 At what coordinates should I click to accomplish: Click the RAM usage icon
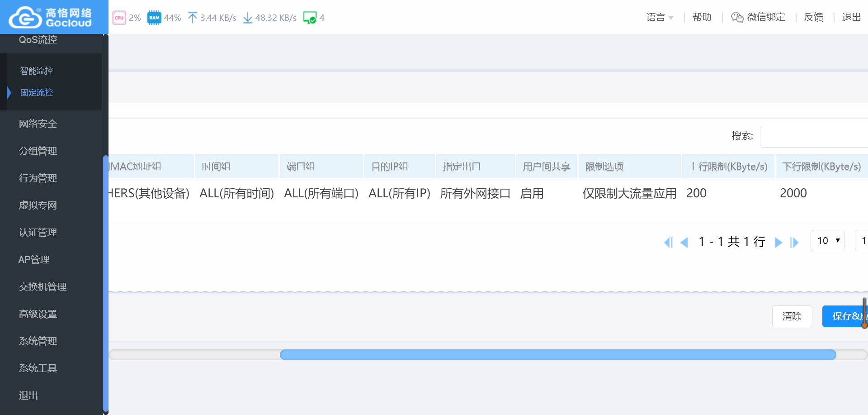tap(154, 18)
